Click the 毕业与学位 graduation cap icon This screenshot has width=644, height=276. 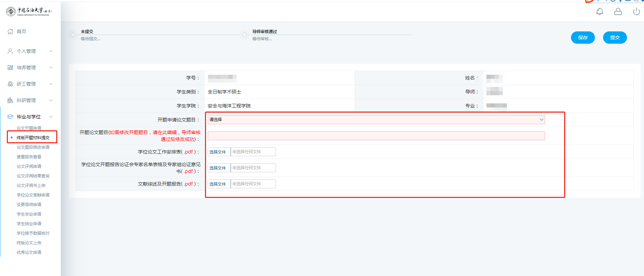[x=10, y=117]
